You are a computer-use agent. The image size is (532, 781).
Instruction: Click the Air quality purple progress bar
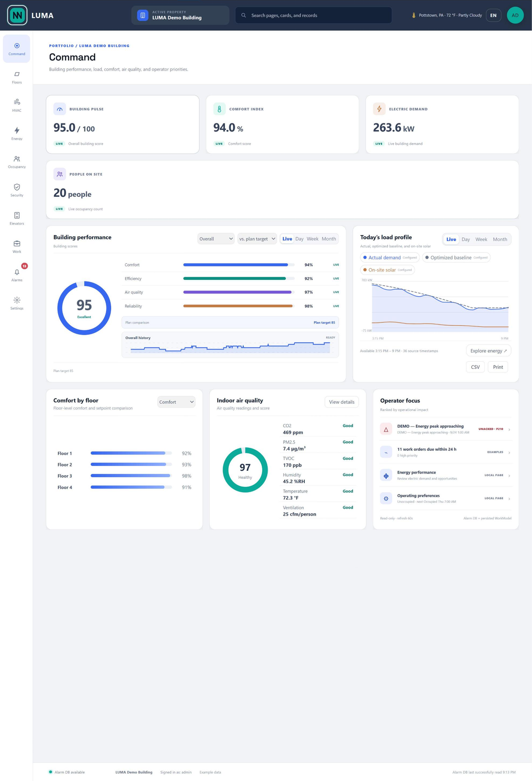pyautogui.click(x=239, y=292)
